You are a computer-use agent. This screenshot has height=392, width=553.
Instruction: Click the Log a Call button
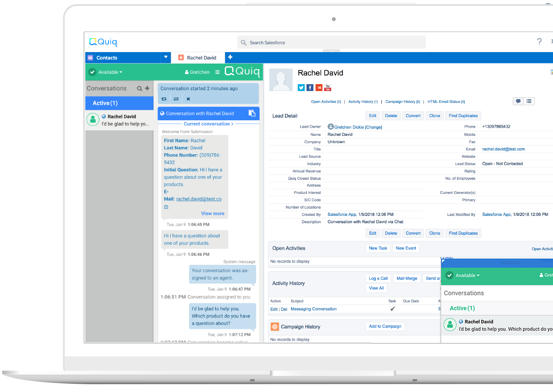click(379, 279)
